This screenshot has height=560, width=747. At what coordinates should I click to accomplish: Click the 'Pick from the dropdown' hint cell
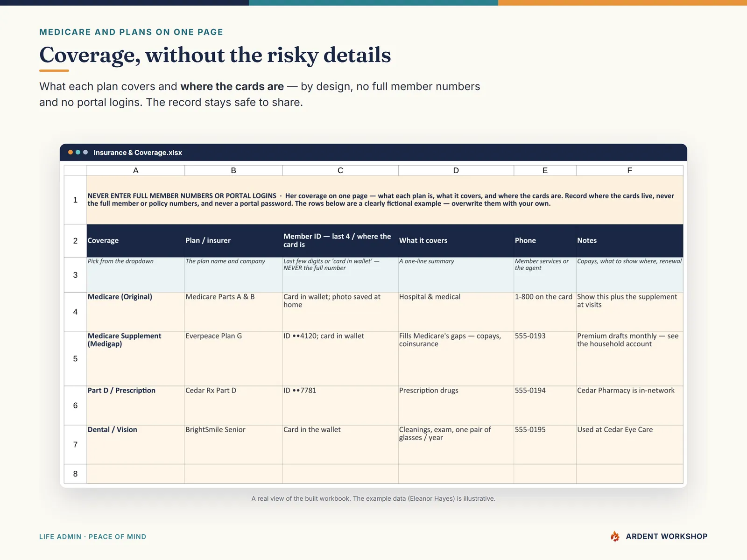pos(136,275)
